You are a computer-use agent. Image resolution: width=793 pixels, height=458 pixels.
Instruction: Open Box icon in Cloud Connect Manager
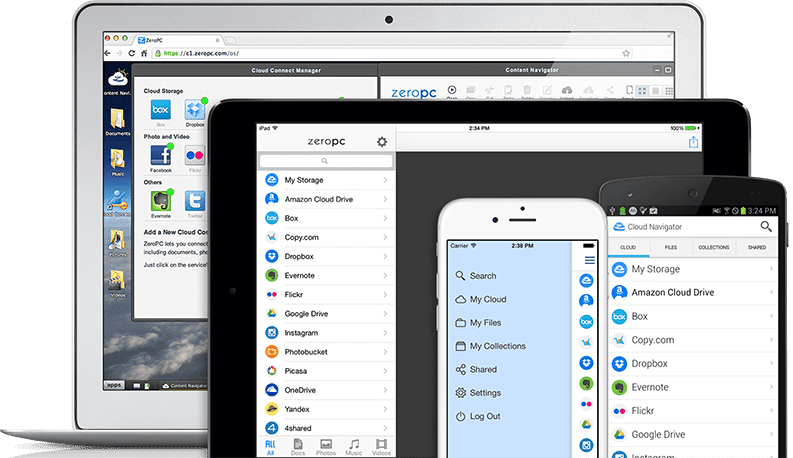pyautogui.click(x=161, y=110)
